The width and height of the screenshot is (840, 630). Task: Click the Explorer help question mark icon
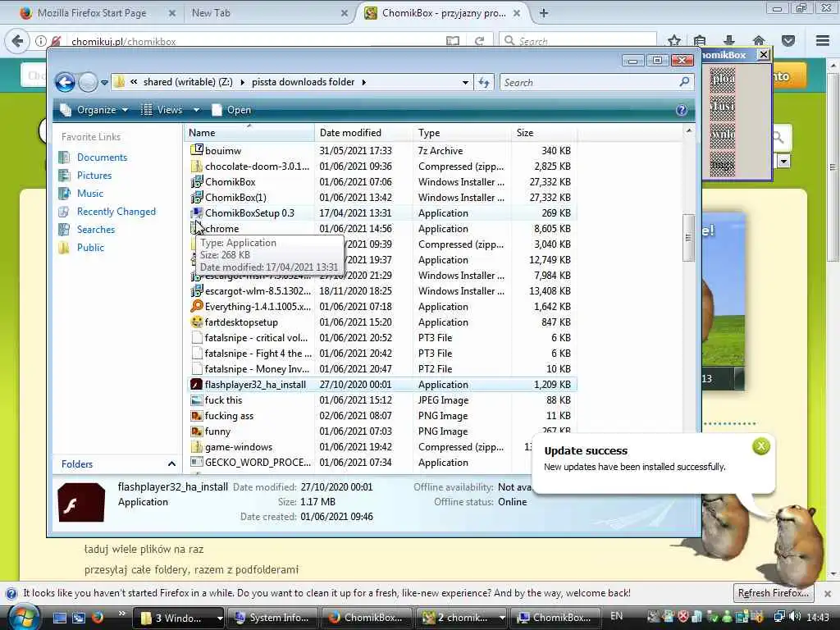682,110
